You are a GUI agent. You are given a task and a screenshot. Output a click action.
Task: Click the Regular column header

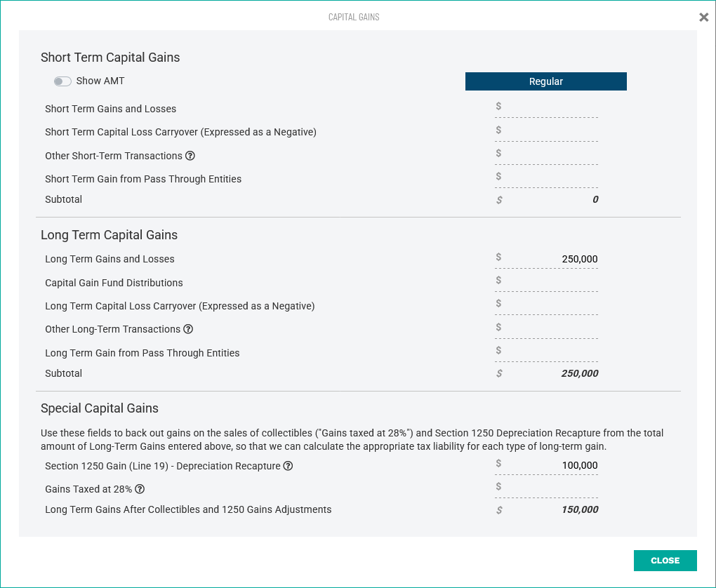[545, 81]
